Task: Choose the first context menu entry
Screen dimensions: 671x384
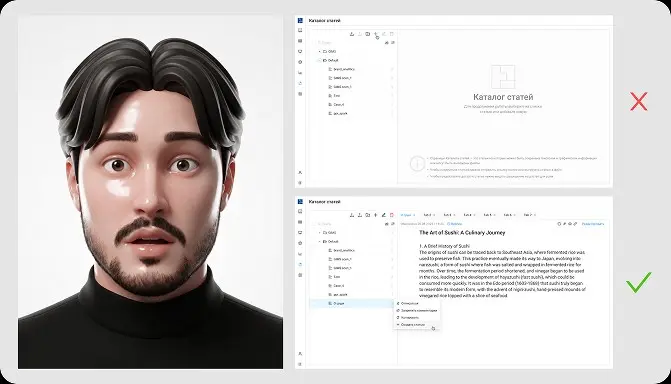Action: point(416,303)
